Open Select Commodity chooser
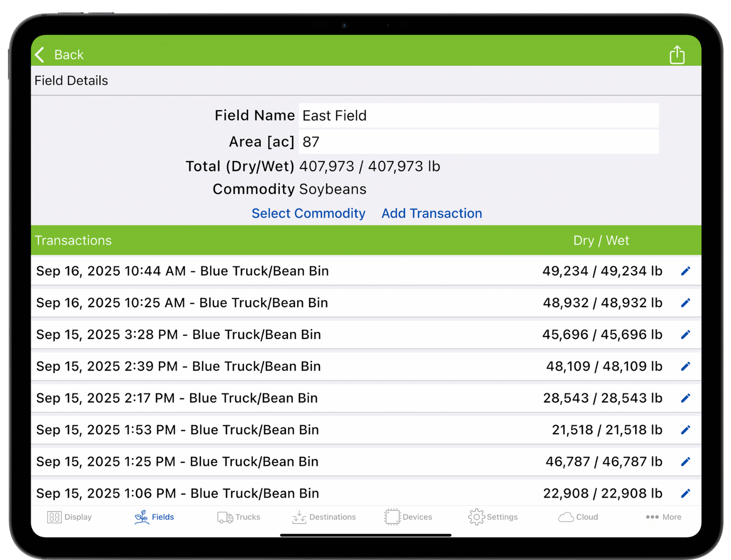 click(308, 213)
